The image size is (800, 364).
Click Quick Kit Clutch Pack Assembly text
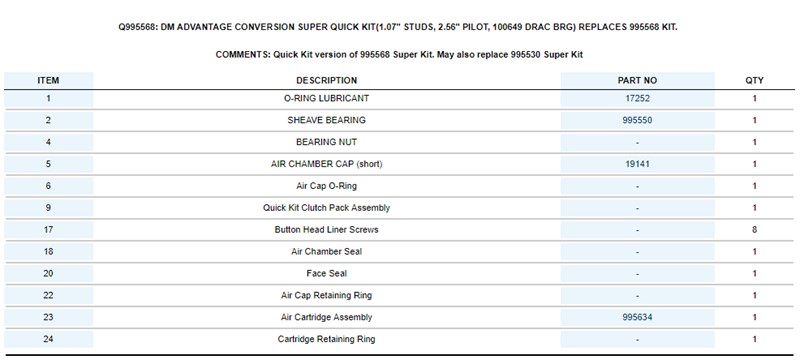[x=327, y=208]
